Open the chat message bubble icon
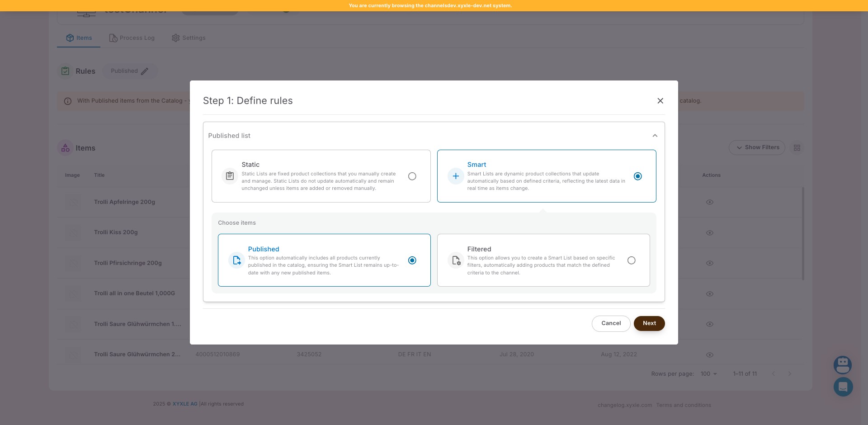868x425 pixels. [843, 387]
